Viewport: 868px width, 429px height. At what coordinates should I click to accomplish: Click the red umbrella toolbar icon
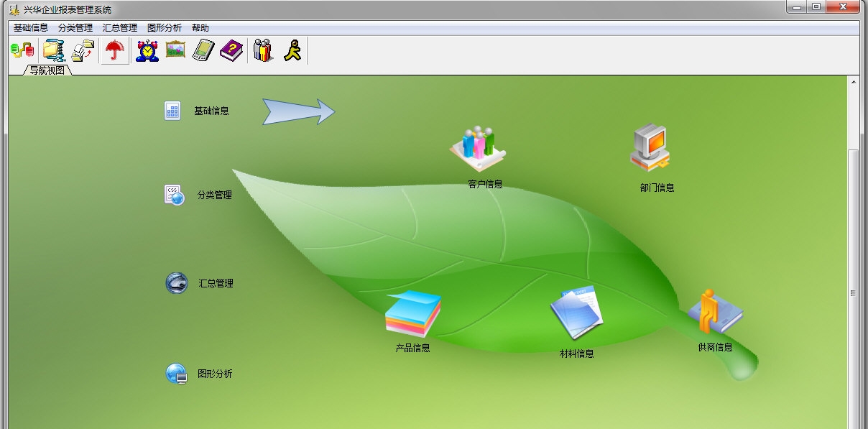tap(115, 51)
